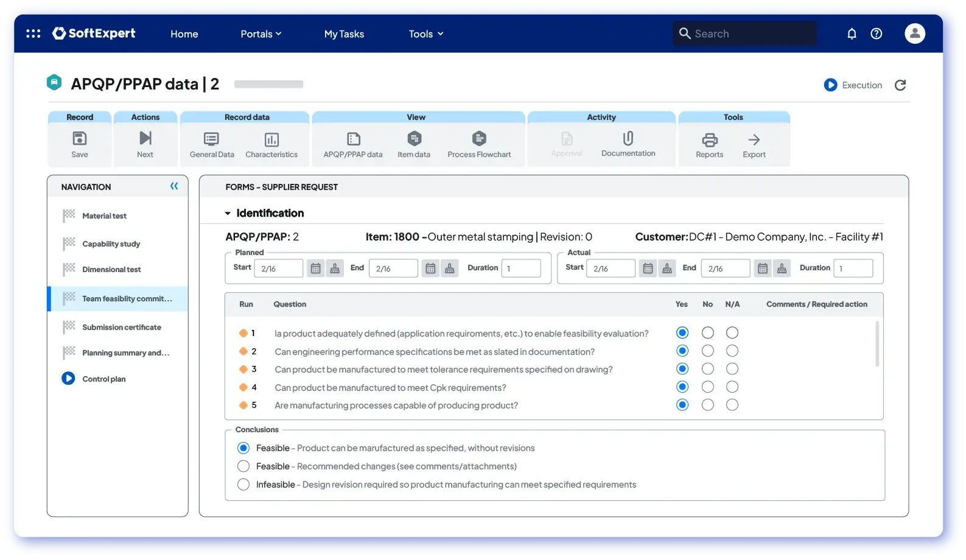This screenshot has width=966, height=560.
Task: Click stamp icon next to Planned Start
Action: coord(335,268)
